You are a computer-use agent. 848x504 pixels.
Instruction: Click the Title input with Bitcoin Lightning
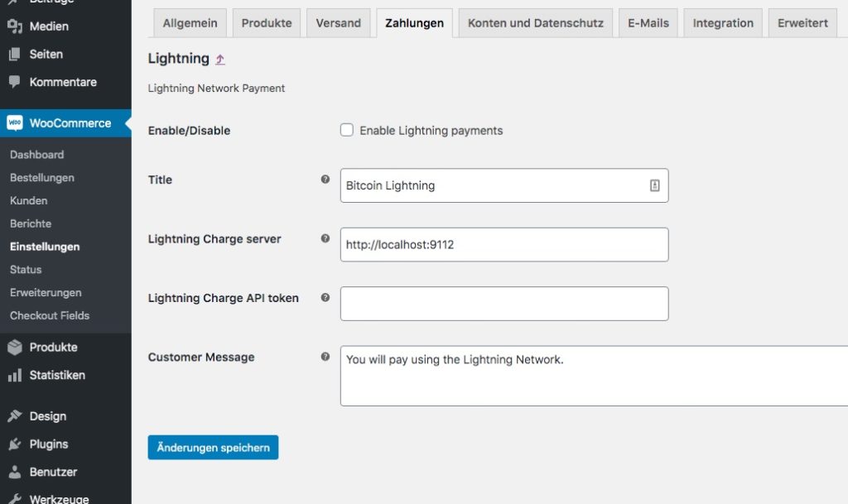click(x=504, y=185)
